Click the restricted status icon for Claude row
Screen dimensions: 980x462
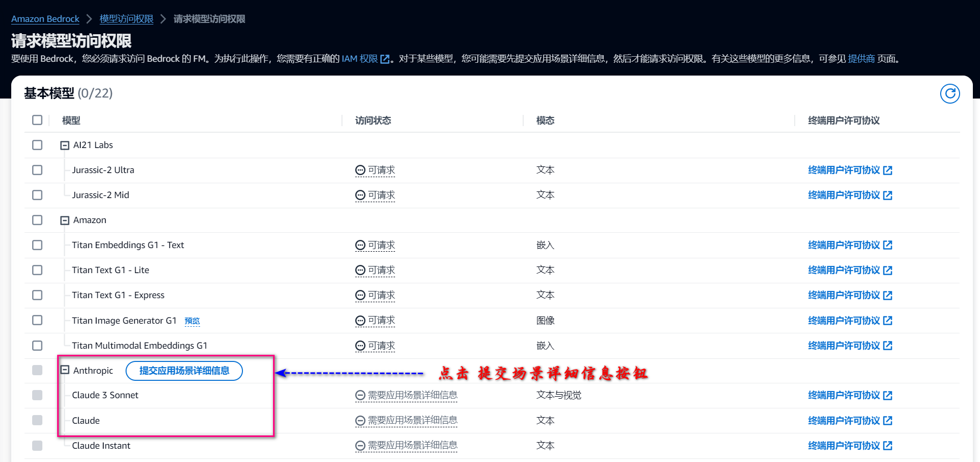[x=360, y=420]
